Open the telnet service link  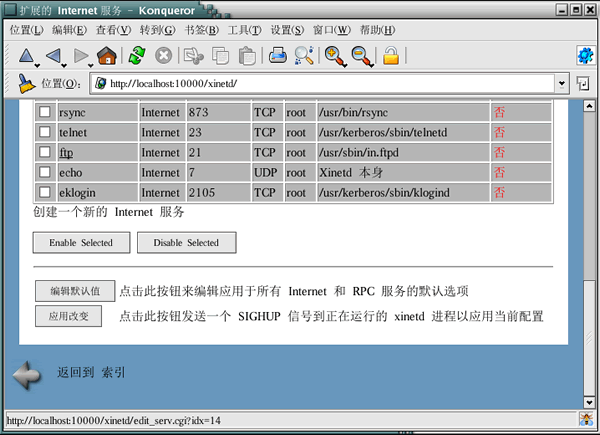coord(73,132)
